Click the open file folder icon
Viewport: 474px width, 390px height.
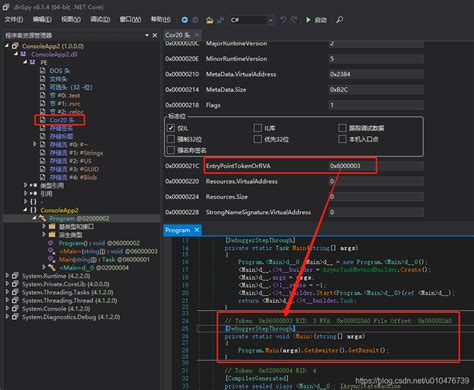tap(209, 20)
